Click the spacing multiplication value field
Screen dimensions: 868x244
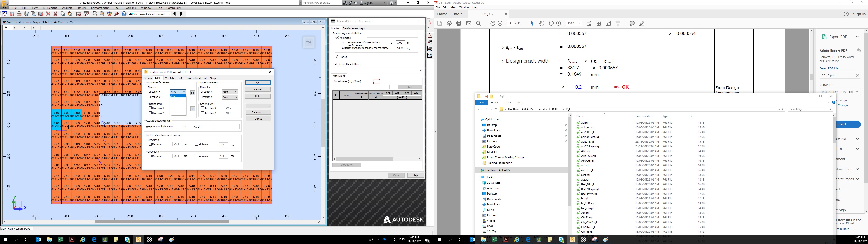(x=186, y=127)
